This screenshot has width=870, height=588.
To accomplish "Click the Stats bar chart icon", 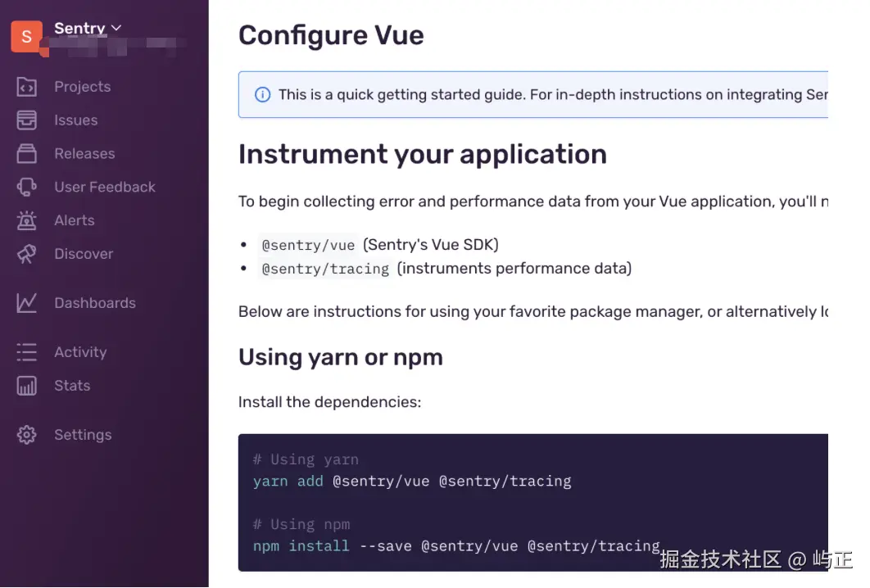I will pyautogui.click(x=27, y=386).
